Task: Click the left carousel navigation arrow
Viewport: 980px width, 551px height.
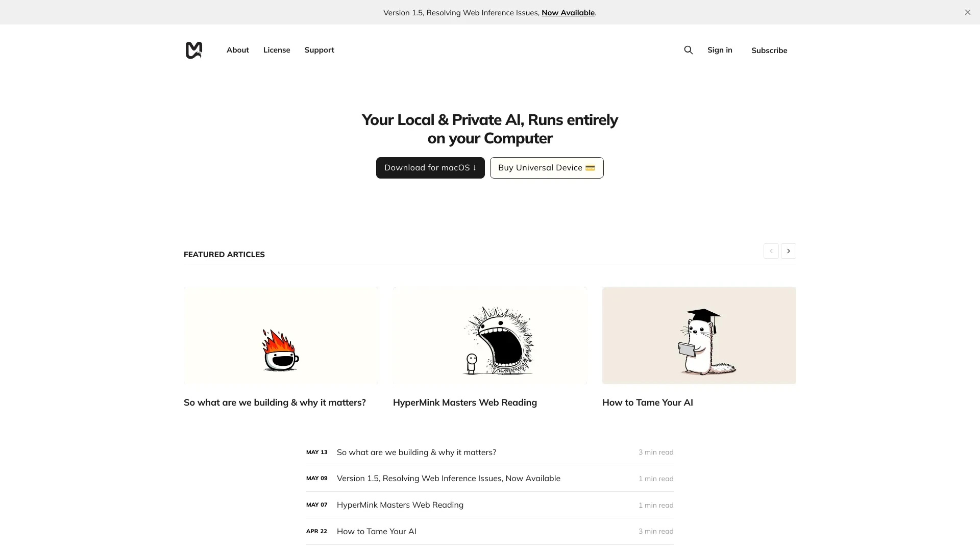Action: pos(771,251)
